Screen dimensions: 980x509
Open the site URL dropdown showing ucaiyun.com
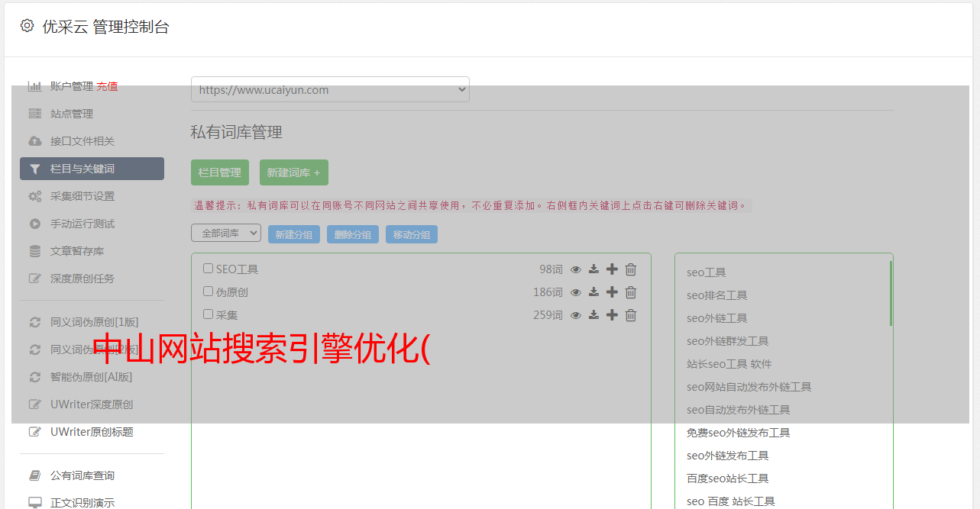click(330, 89)
